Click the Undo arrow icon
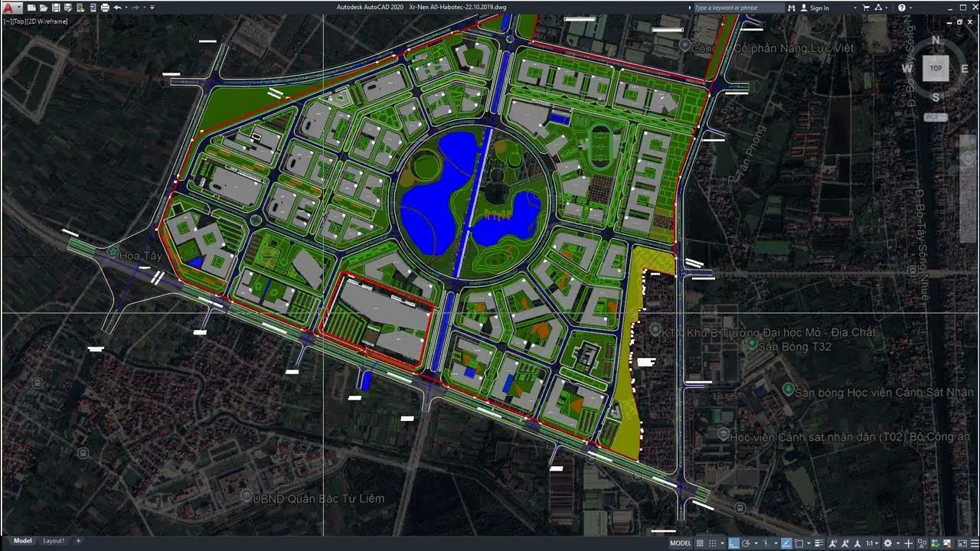Image resolution: width=980 pixels, height=551 pixels. 117,8
